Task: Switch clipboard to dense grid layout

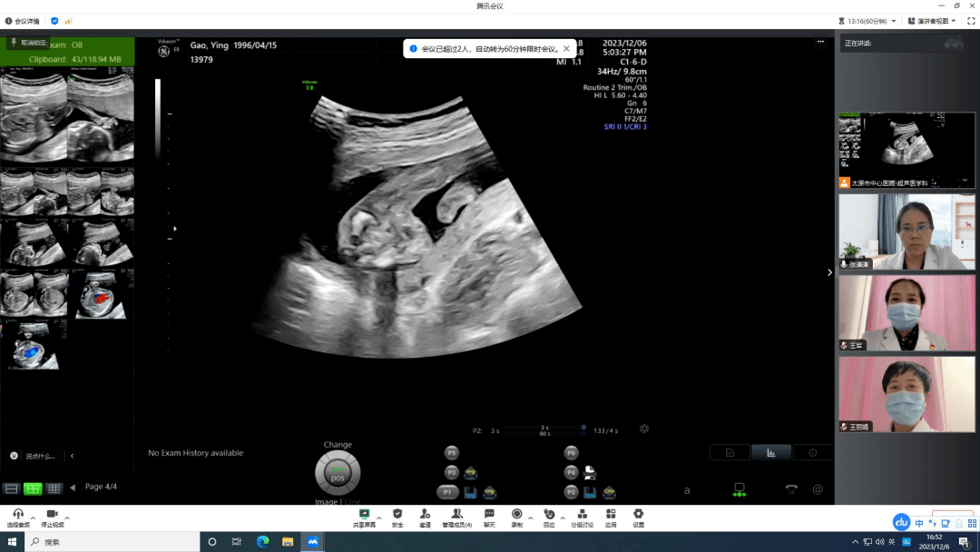Action: coord(54,488)
